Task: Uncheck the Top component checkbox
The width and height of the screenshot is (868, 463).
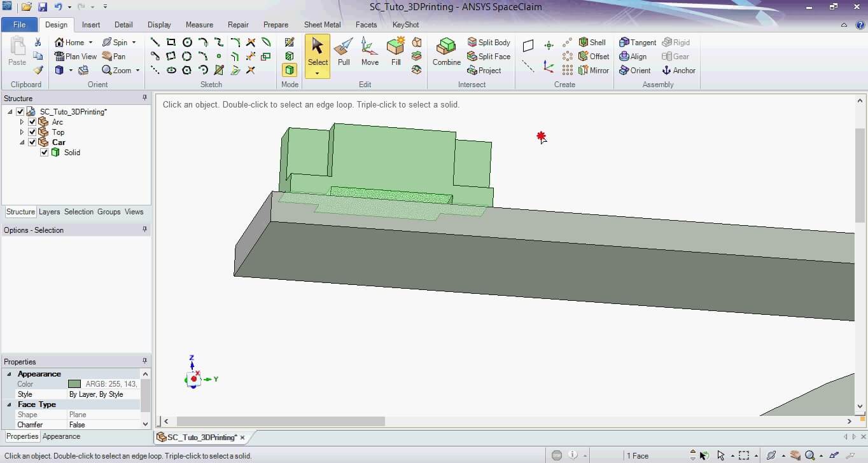Action: [32, 132]
